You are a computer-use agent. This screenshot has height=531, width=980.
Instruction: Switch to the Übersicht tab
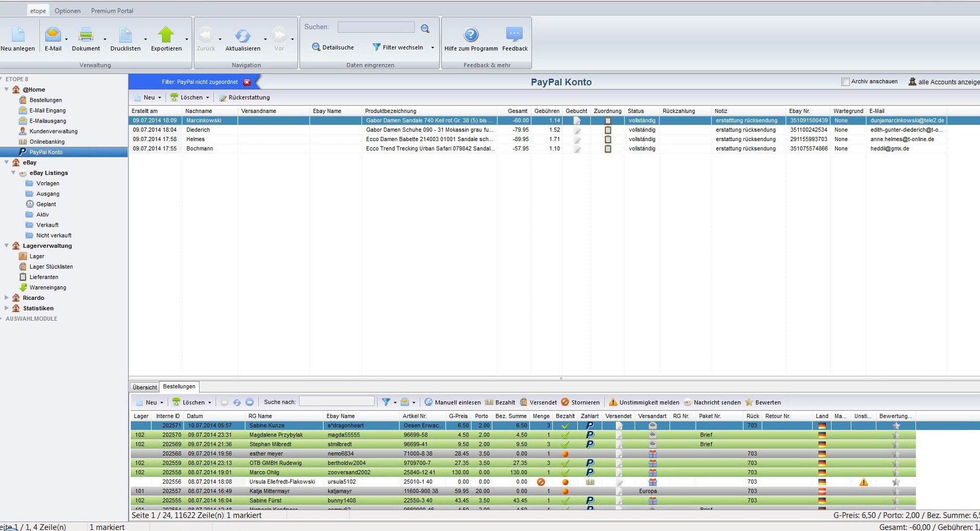click(144, 387)
